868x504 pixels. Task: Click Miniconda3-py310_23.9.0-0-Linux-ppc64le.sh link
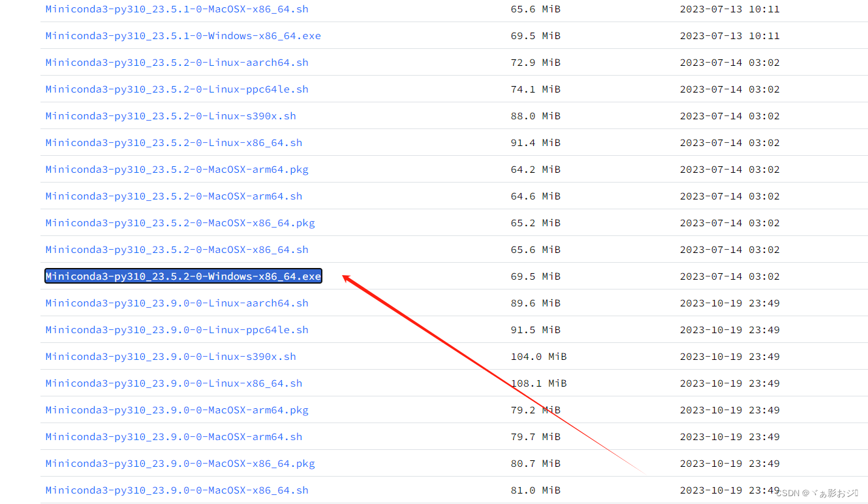click(x=177, y=330)
